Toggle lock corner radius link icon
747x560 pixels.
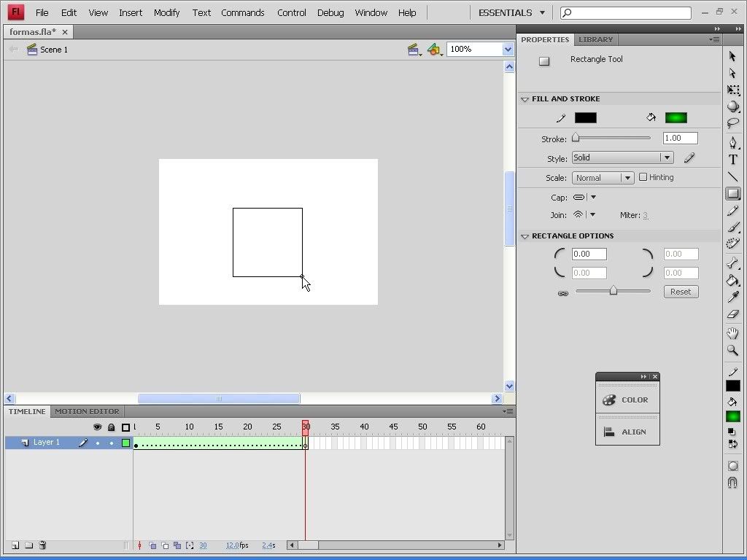(562, 293)
